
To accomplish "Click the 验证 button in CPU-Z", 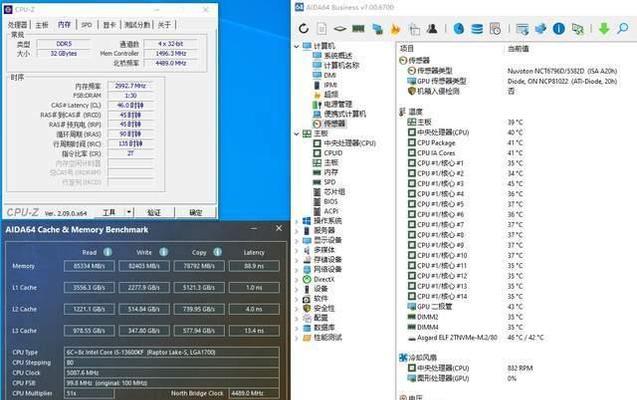I will [x=154, y=212].
